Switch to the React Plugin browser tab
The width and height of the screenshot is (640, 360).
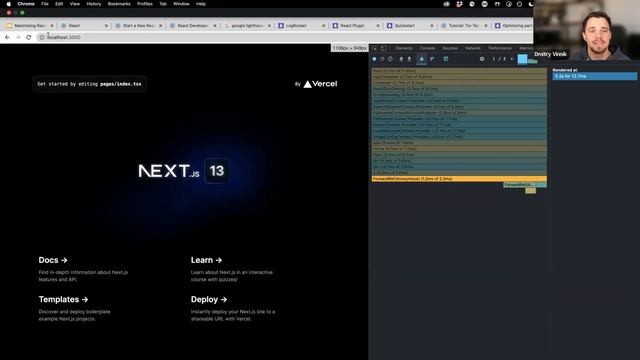[356, 25]
